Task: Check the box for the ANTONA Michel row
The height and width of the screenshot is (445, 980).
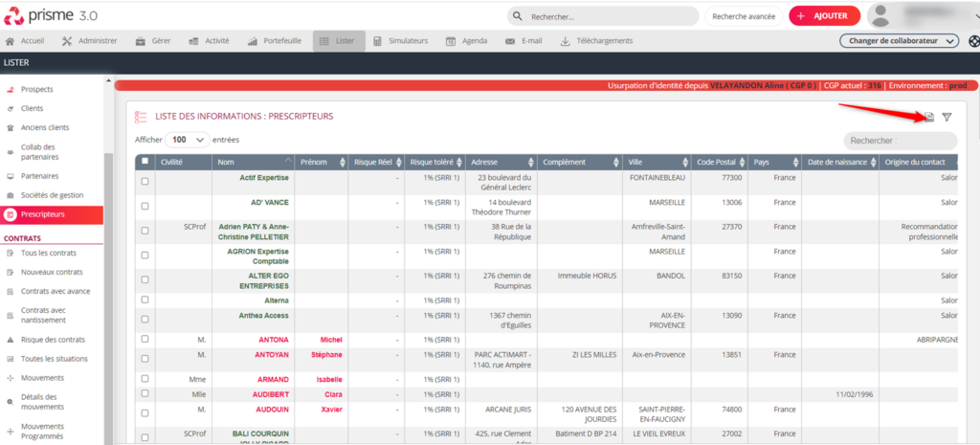Action: click(145, 339)
